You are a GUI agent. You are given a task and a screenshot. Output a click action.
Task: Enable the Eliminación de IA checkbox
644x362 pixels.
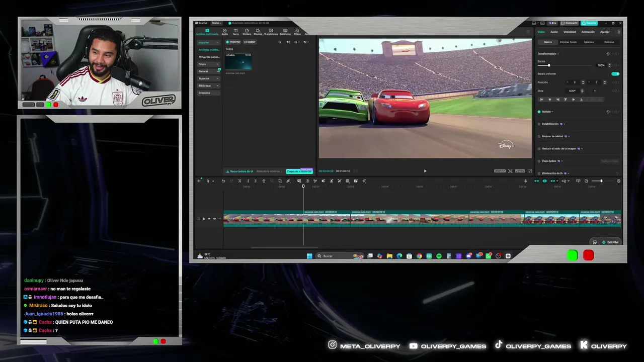[539, 173]
